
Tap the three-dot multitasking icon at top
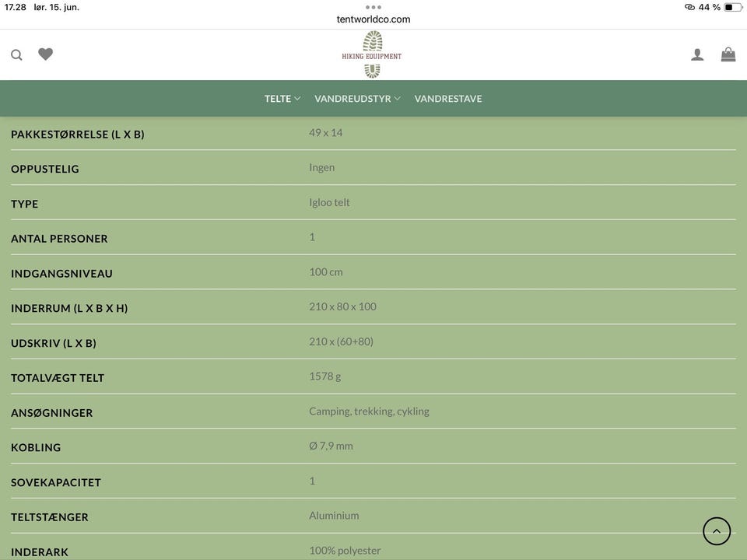coord(373,7)
